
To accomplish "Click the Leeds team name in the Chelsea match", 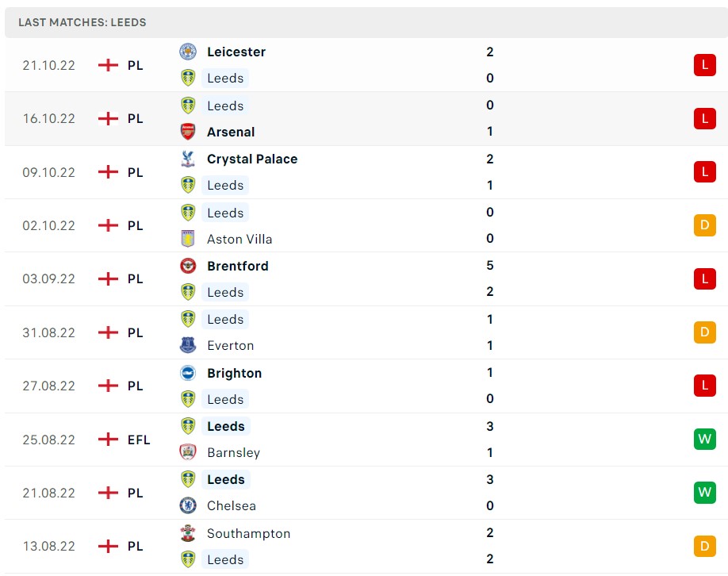I will (x=225, y=479).
